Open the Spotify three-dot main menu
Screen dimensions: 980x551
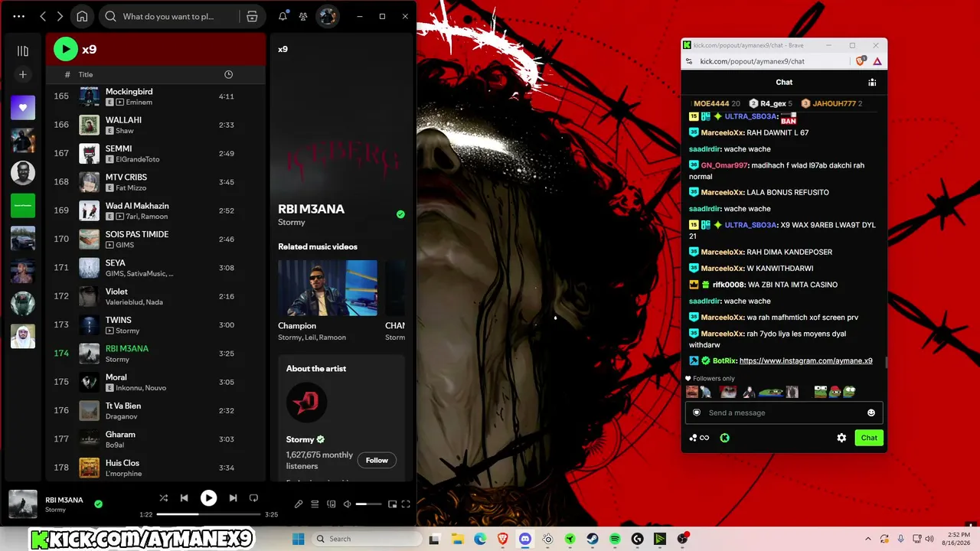coord(19,16)
